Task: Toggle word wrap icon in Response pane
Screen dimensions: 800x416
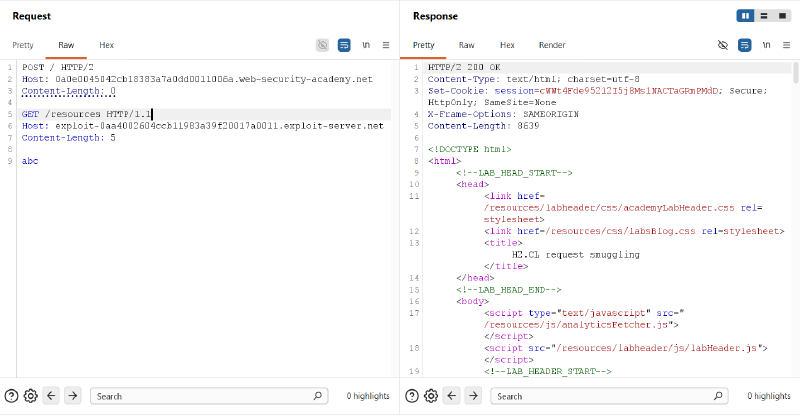Action: click(745, 45)
